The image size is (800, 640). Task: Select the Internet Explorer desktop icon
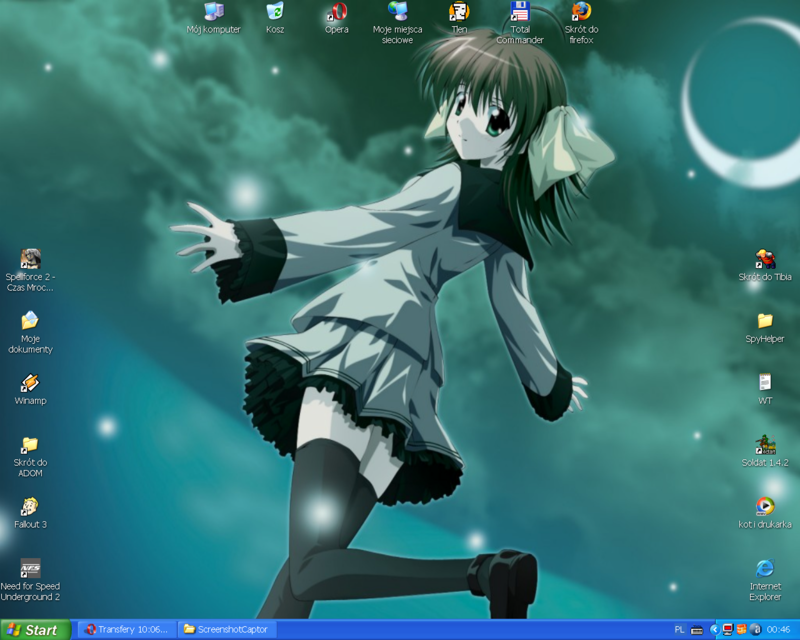coord(765,580)
